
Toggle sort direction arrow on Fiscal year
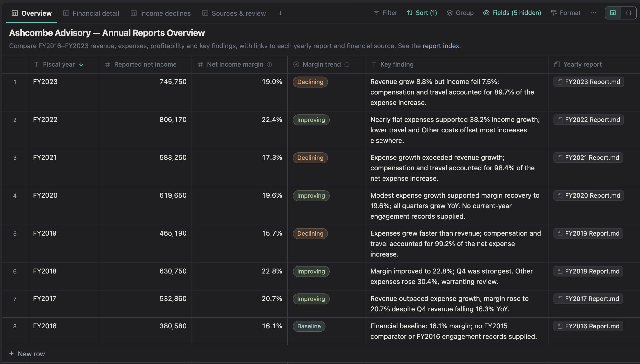click(x=81, y=65)
